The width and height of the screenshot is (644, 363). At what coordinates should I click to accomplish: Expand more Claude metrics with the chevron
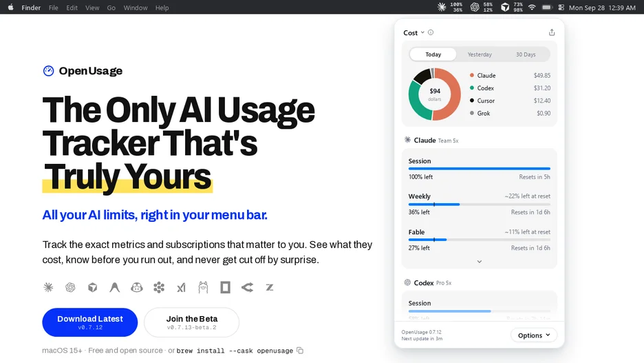tap(480, 262)
